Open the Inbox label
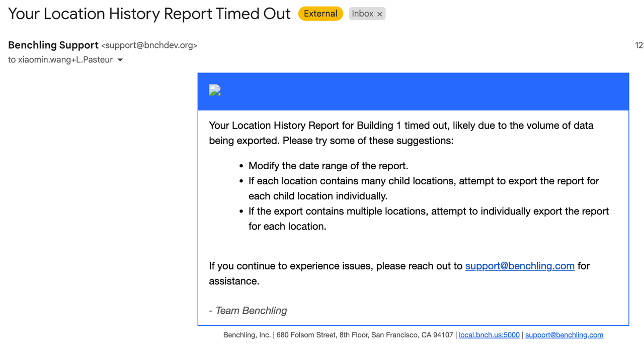Viewport: 644px width, 347px height. [x=363, y=14]
